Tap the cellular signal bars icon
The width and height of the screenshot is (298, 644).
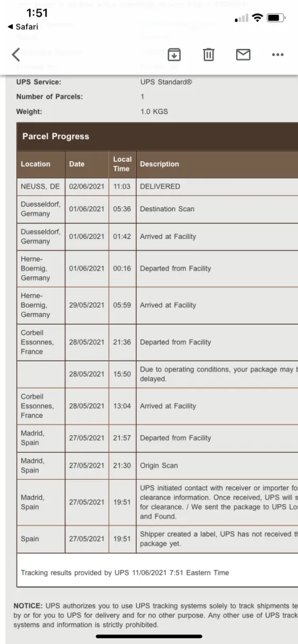click(242, 18)
